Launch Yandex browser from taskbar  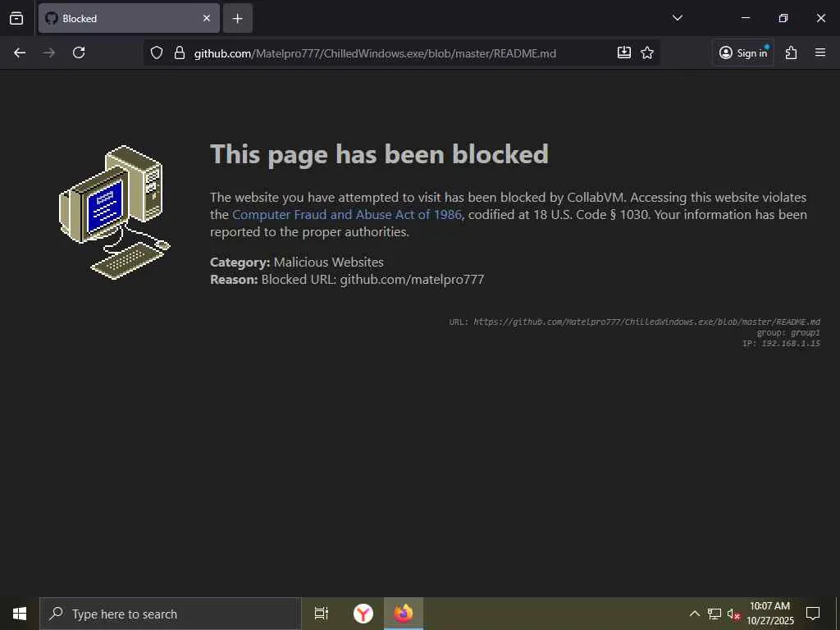coord(363,614)
